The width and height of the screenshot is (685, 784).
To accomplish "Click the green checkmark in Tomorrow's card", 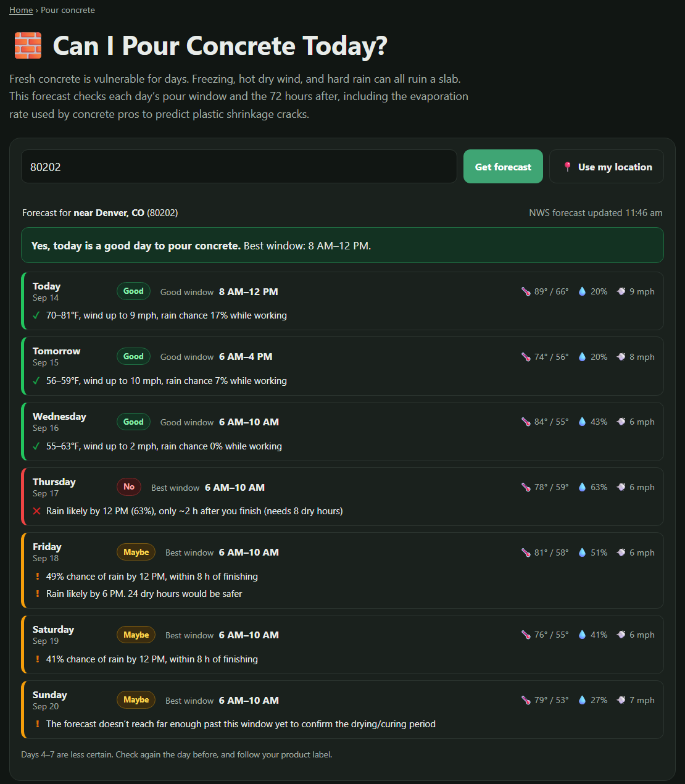I will [x=36, y=381].
